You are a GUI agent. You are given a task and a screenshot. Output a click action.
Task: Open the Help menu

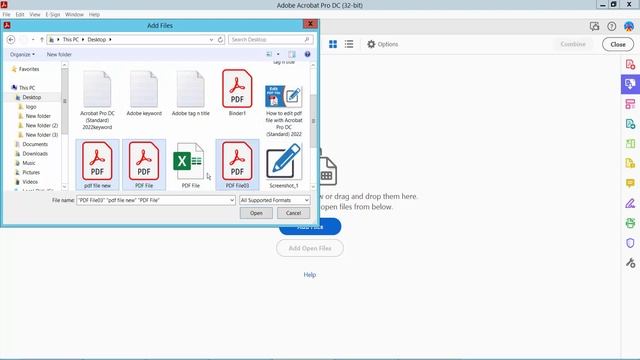click(x=94, y=14)
